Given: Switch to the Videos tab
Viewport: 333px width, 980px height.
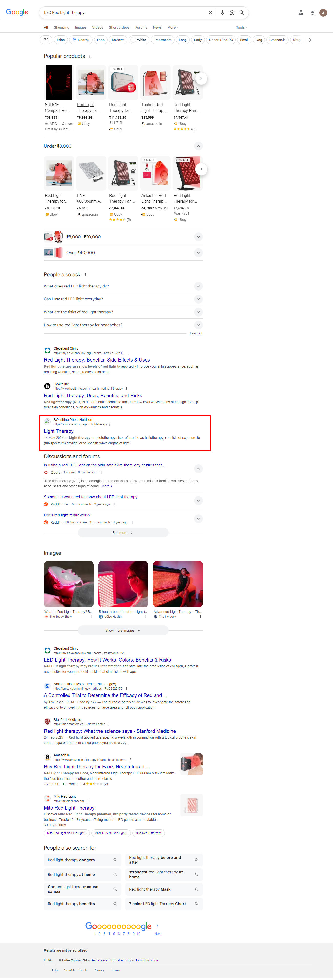Looking at the screenshot, I should click(98, 27).
